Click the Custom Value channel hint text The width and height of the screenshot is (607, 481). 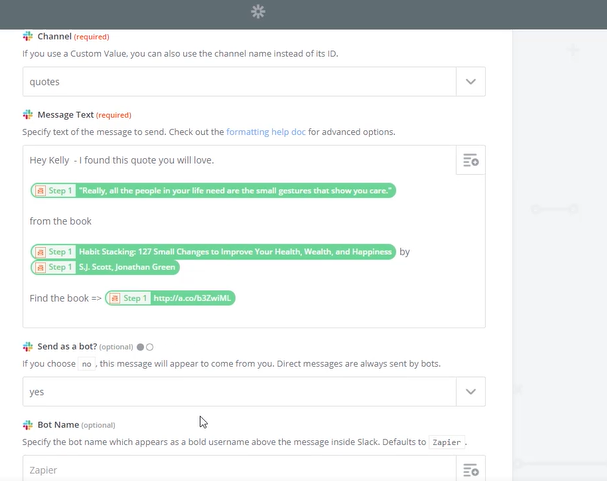180,54
